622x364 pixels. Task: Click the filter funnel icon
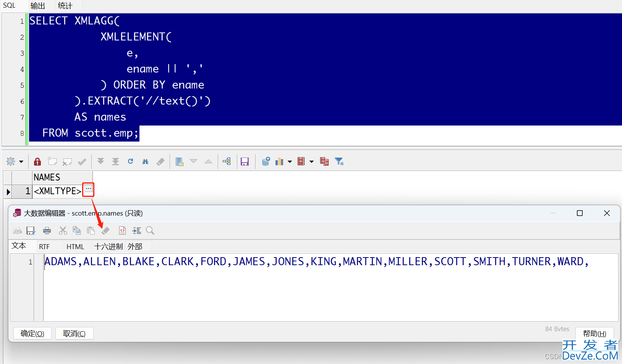pos(339,162)
